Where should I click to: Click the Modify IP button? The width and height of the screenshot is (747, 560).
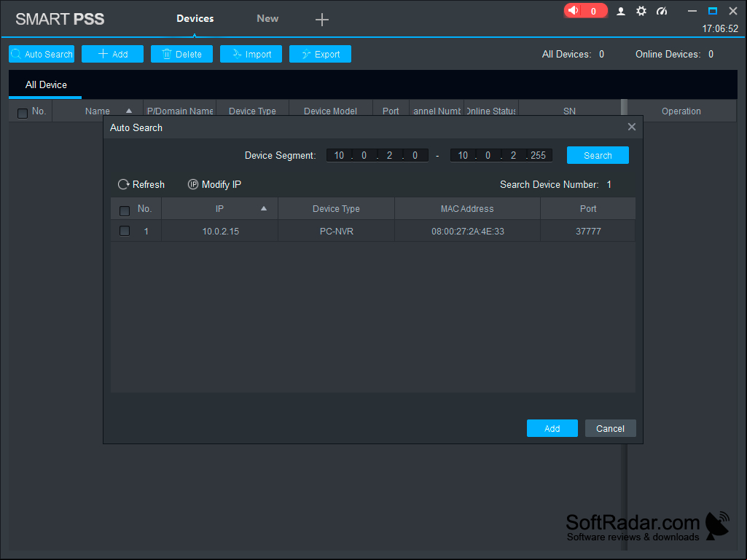coord(214,184)
